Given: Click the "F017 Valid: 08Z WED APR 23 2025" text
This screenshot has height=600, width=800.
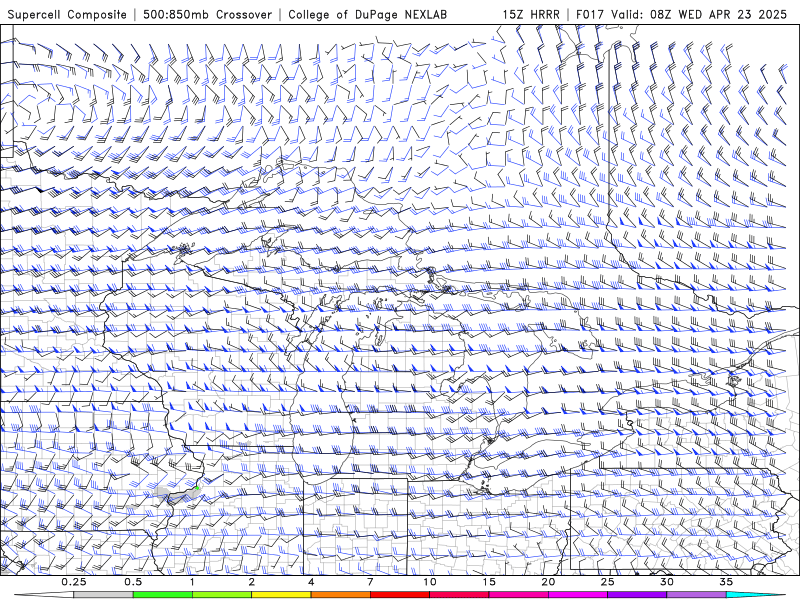Looking at the screenshot, I should pyautogui.click(x=681, y=14).
